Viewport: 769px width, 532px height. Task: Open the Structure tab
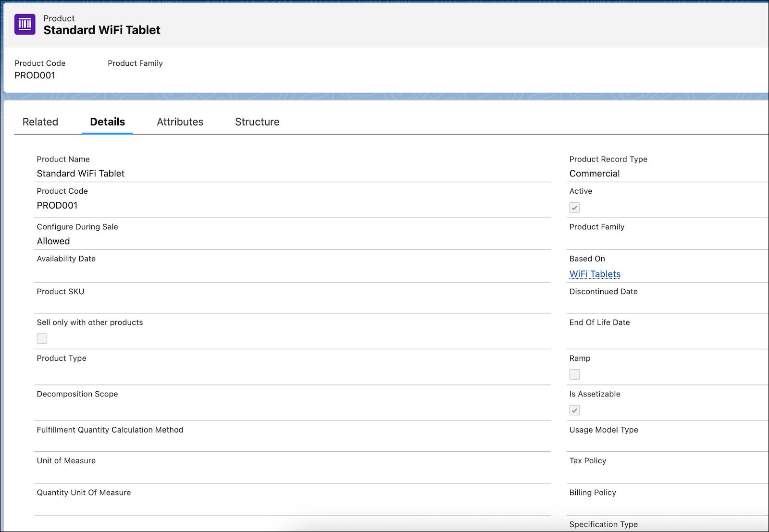(x=257, y=122)
